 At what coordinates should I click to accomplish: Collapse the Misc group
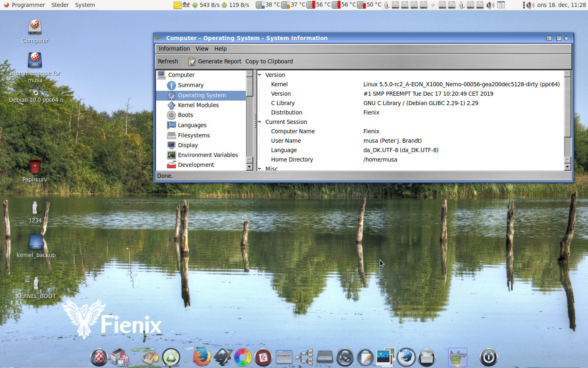coord(260,168)
